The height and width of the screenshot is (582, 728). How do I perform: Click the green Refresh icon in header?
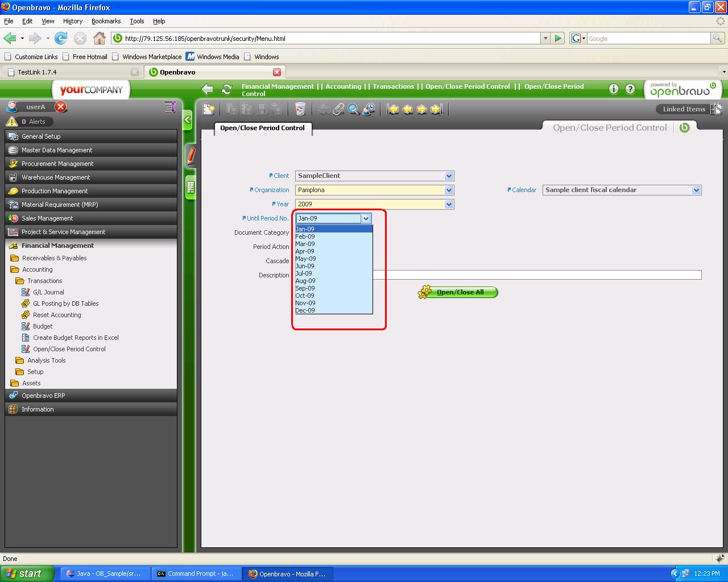pyautogui.click(x=227, y=89)
